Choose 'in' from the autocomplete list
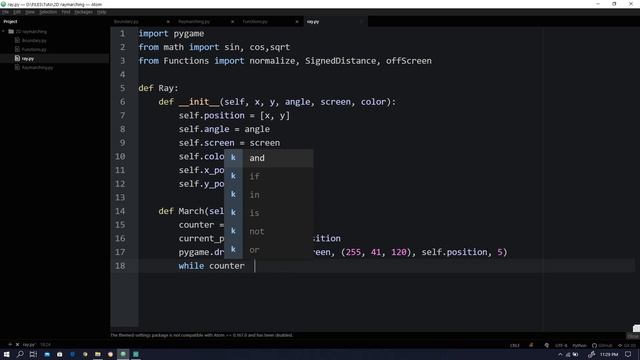 269,195
